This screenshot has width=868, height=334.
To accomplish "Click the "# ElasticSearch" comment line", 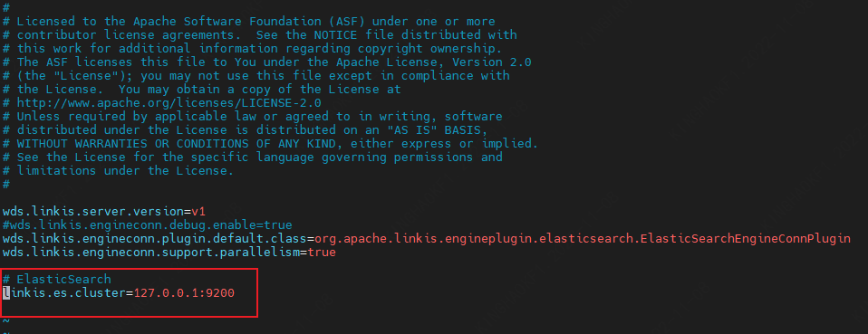I will (x=56, y=280).
